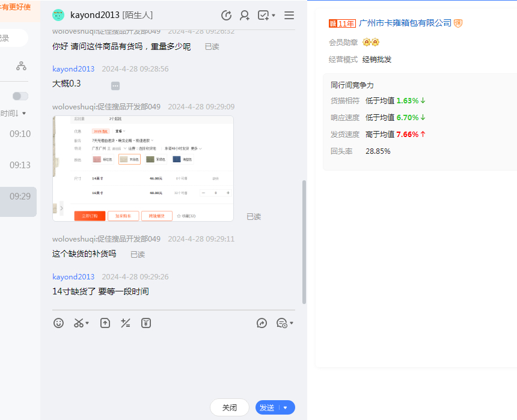Click the blue 发送 button
Viewport: 517px width, 420px height.
coord(266,407)
